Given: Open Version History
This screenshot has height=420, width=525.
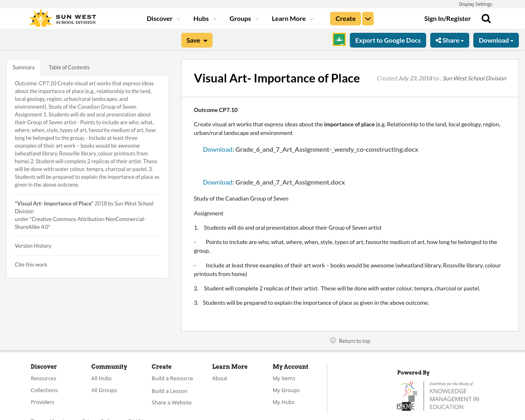Looking at the screenshot, I should pyautogui.click(x=33, y=245).
